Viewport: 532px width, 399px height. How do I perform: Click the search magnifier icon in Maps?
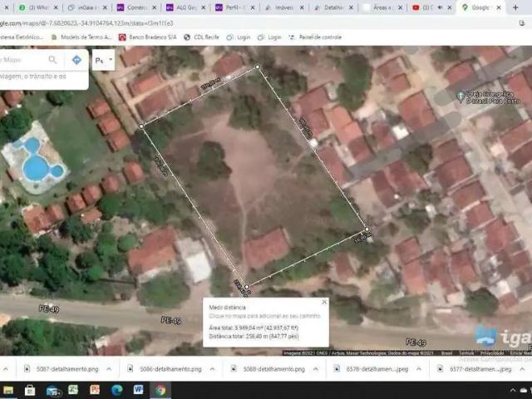[x=53, y=60]
